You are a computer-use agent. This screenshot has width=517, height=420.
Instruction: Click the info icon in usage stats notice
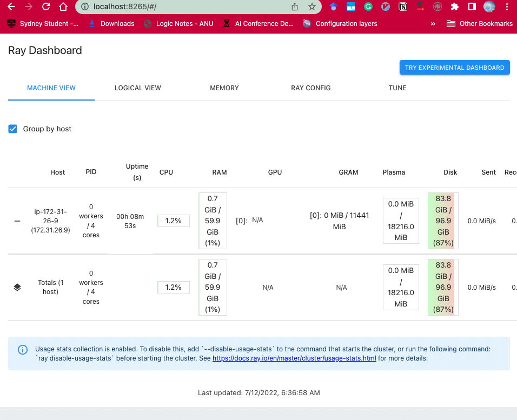pyautogui.click(x=23, y=349)
